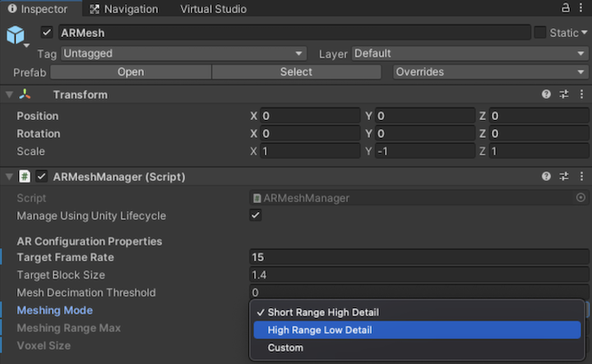Click the Target Block Size field
592x364 pixels.
(x=419, y=275)
